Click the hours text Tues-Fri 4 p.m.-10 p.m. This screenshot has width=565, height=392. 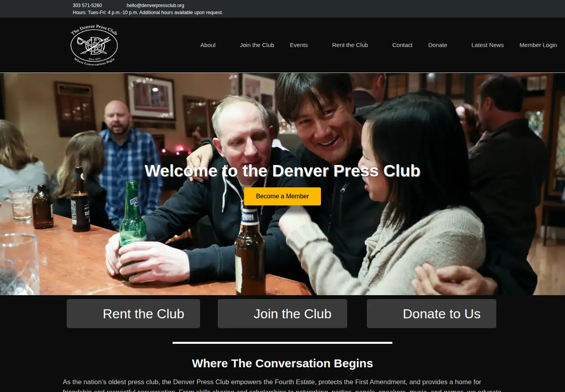[x=148, y=13]
